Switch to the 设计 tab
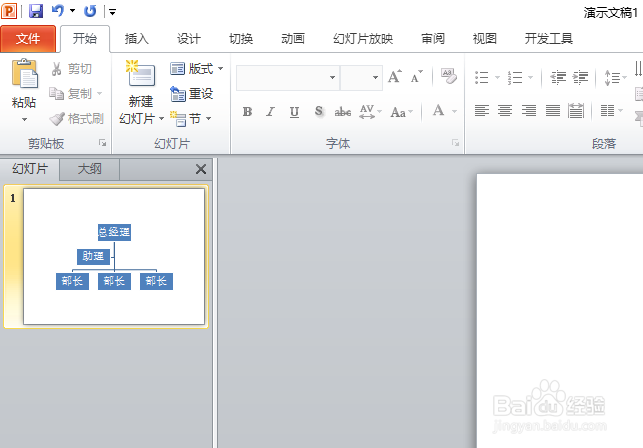The image size is (643, 448). coord(189,39)
